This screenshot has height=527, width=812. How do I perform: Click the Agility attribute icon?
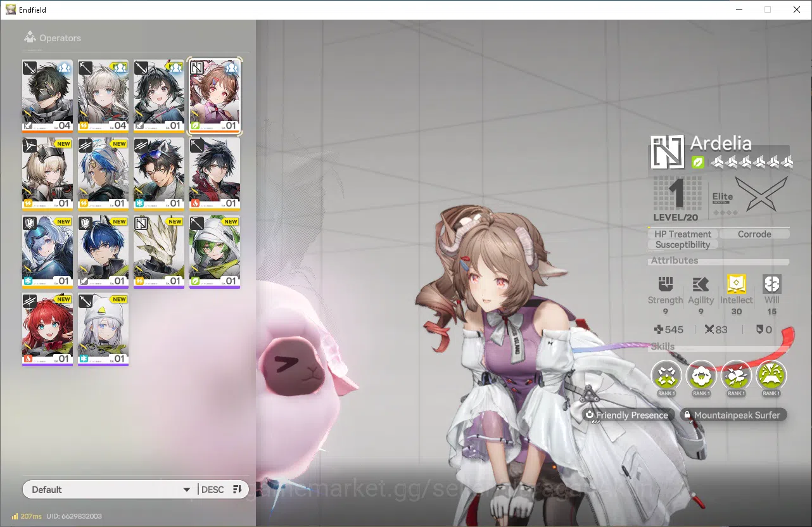(701, 284)
